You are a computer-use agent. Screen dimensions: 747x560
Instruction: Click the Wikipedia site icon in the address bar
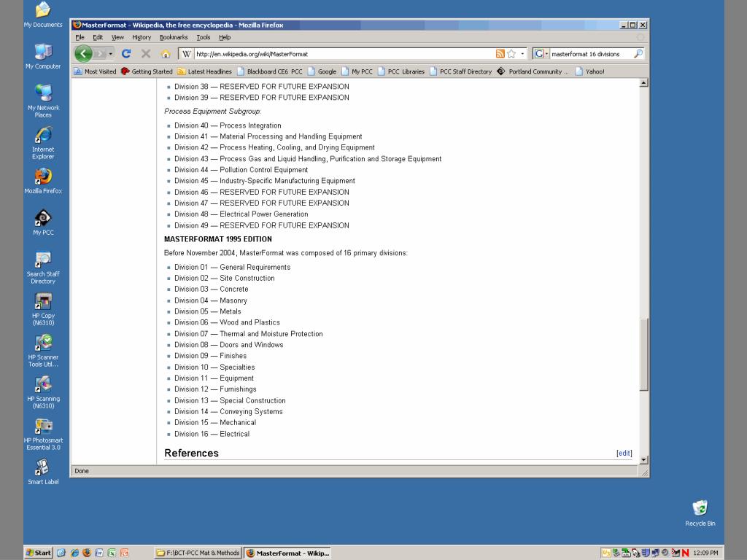(187, 54)
